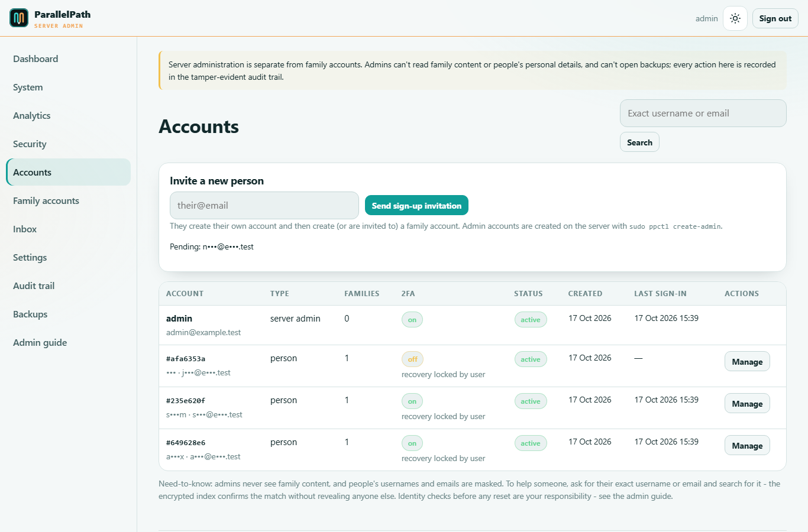Click the pending invitation n•••@e•••.test text
The width and height of the screenshot is (808, 532).
[x=228, y=247]
